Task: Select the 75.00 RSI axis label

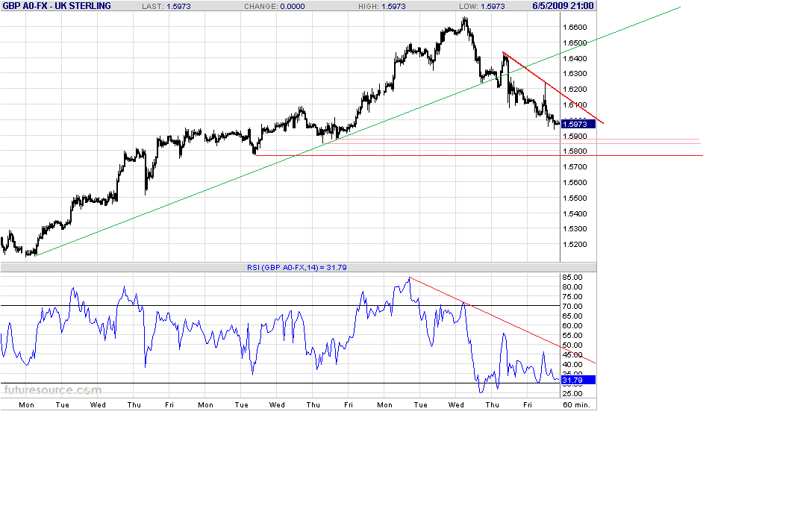Action: pyautogui.click(x=572, y=297)
